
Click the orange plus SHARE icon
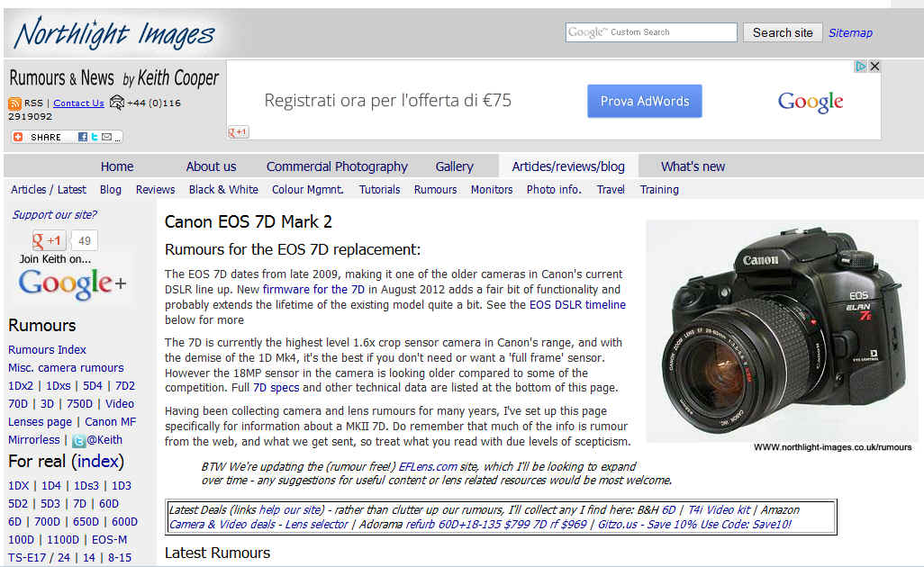pyautogui.click(x=18, y=137)
